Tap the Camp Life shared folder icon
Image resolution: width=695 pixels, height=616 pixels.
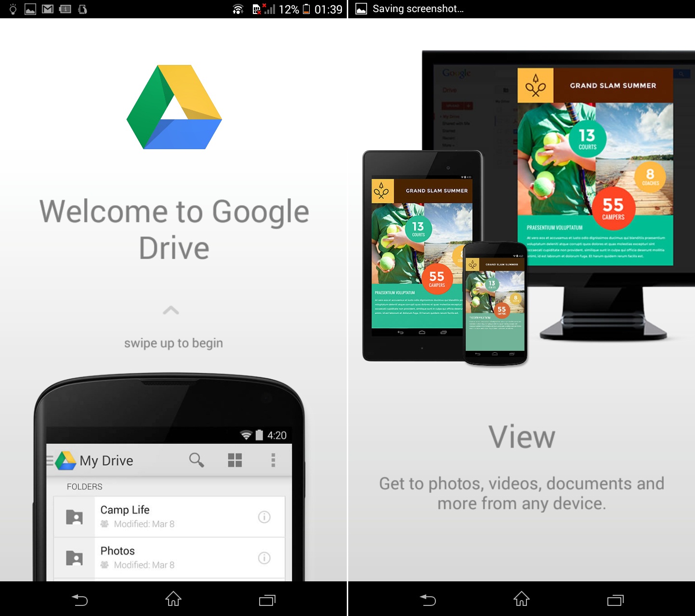(x=74, y=517)
